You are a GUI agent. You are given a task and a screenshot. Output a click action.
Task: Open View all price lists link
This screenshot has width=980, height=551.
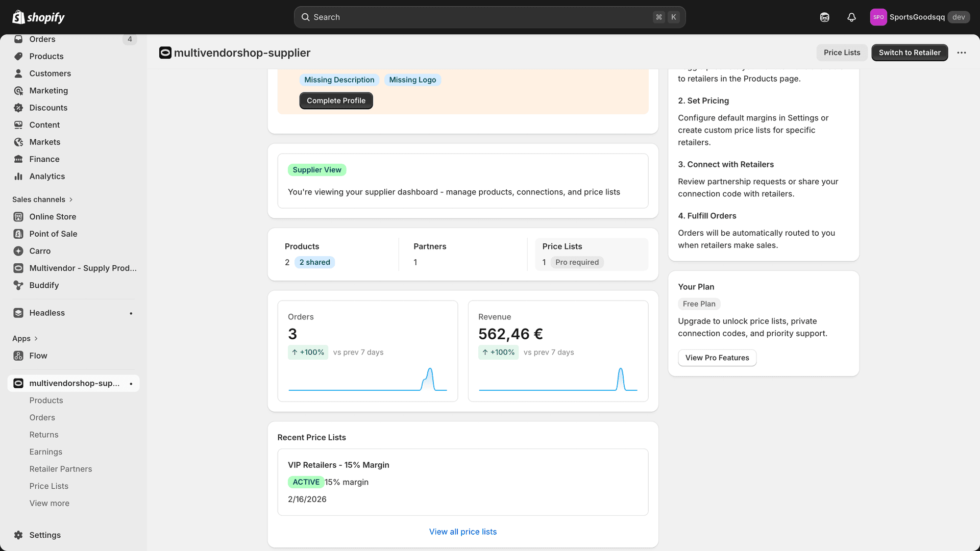[462, 531]
